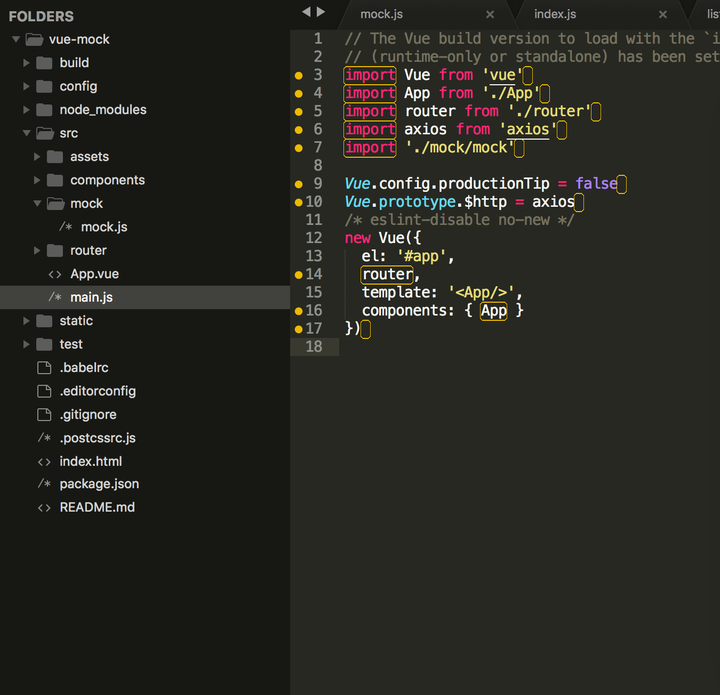Click the vue-mock open folder icon
This screenshot has width=720, height=695.
(x=34, y=39)
